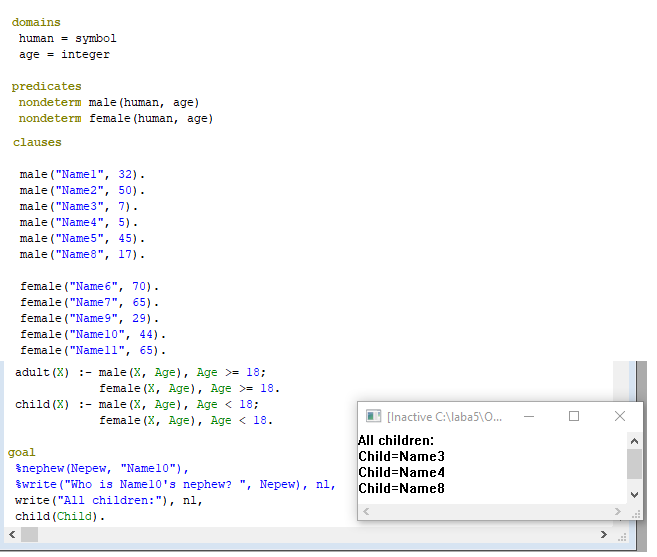Click the output window title text
The image size is (657, 557).
(x=444, y=417)
